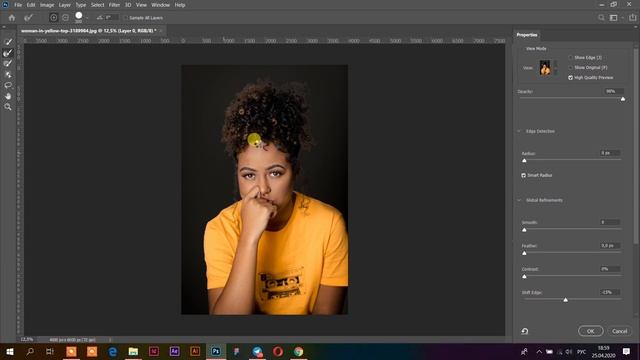Open InDesign from the taskbar
640x360 pixels.
154,351
